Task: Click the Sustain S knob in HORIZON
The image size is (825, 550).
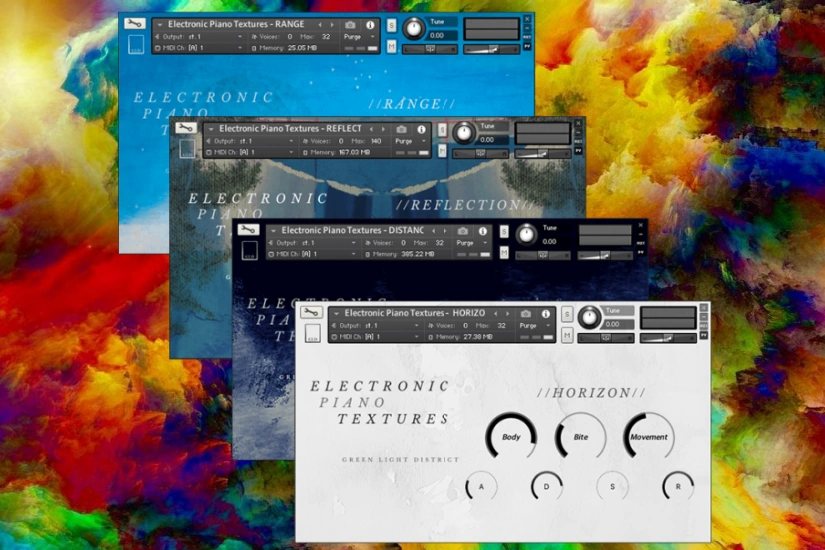Action: [x=612, y=487]
